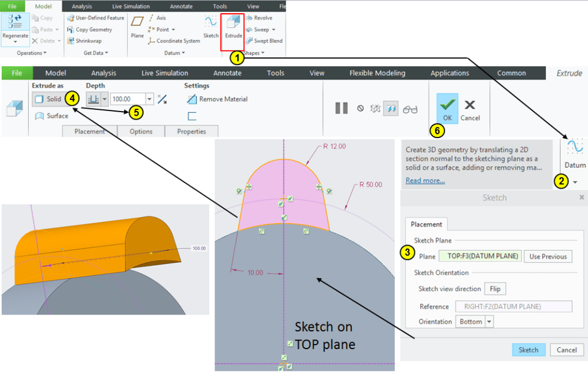The height and width of the screenshot is (375, 588).
Task: Open the Flexible Modeling ribbon tab
Action: pyautogui.click(x=377, y=73)
